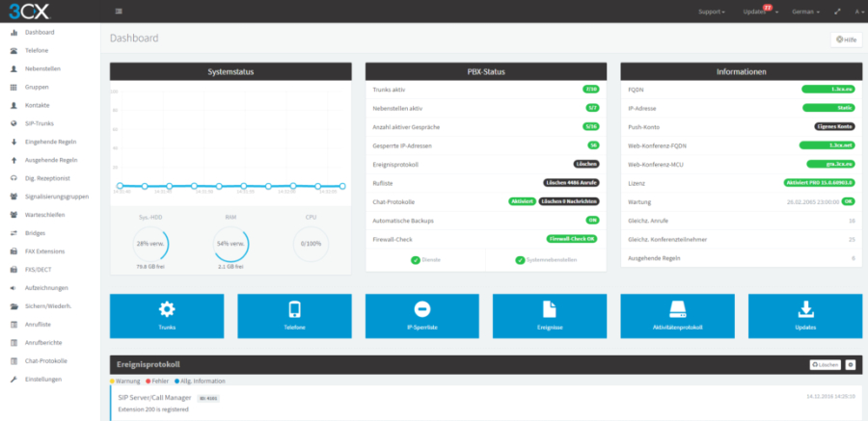Expand the Updates dropdown with badge

pos(761,12)
